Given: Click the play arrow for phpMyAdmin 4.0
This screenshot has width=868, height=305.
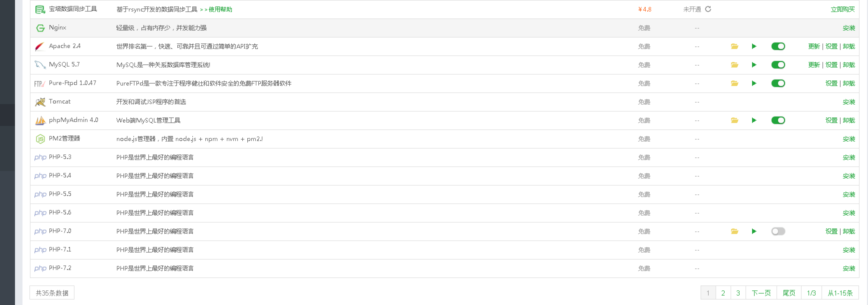Looking at the screenshot, I should coord(754,120).
